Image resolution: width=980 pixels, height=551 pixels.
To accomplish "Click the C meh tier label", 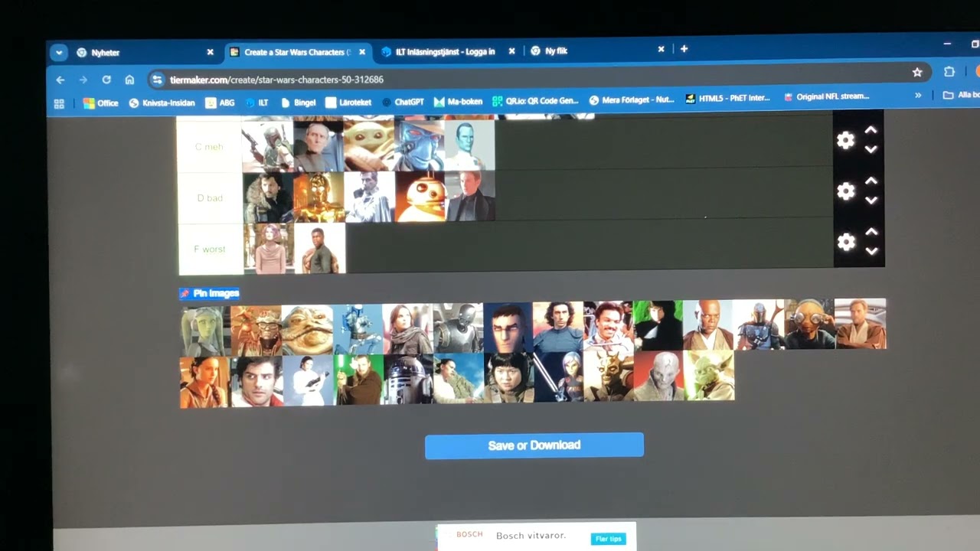I will tap(210, 145).
